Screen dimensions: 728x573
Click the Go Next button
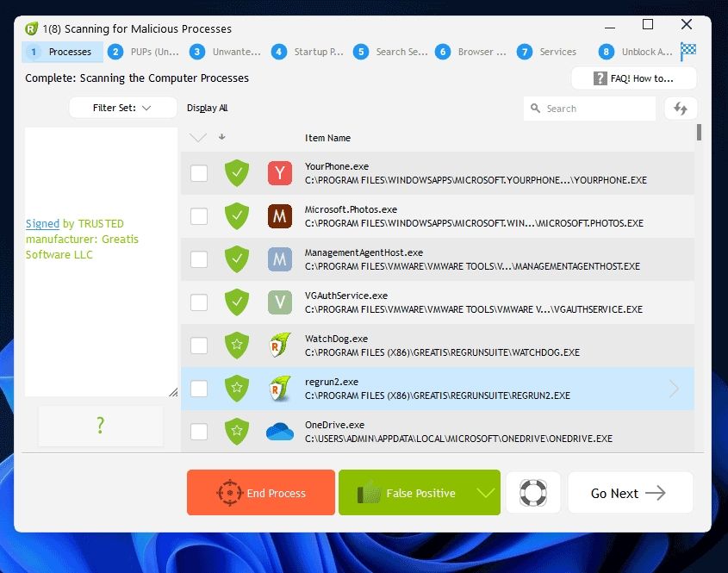[630, 493]
